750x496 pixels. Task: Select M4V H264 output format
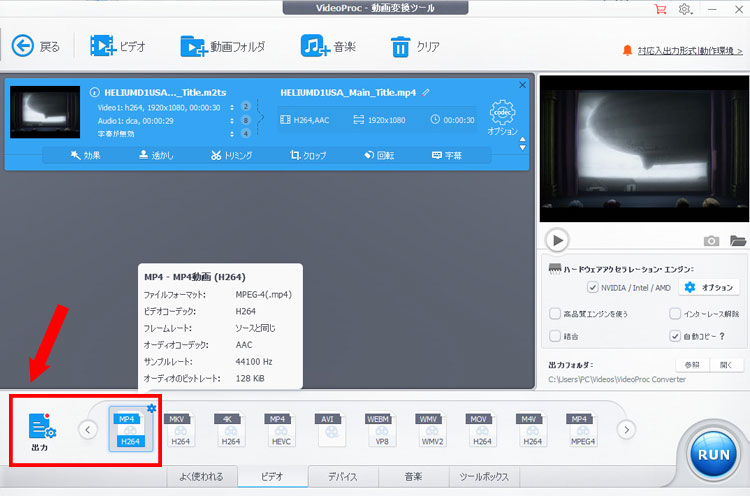(x=532, y=430)
